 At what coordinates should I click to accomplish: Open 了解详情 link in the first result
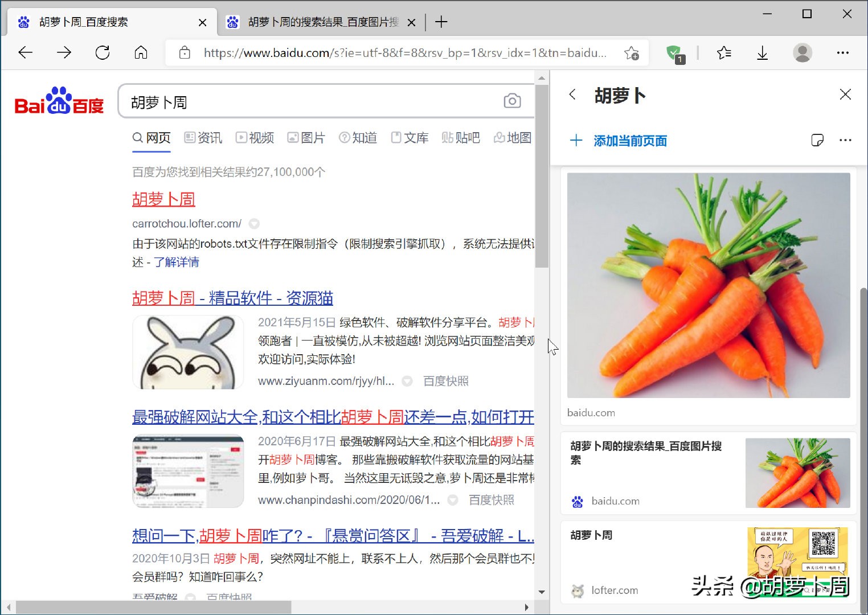point(178,262)
